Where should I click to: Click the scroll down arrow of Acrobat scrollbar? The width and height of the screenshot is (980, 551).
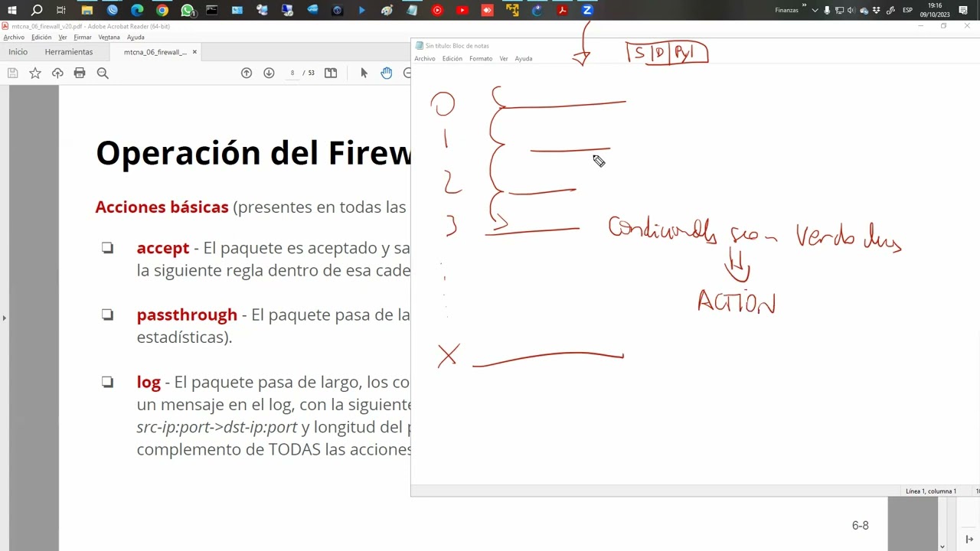click(x=942, y=546)
